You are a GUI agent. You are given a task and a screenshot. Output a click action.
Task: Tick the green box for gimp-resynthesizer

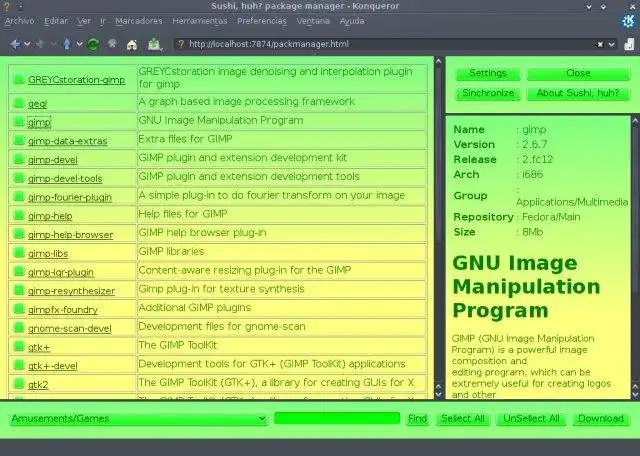point(19,290)
